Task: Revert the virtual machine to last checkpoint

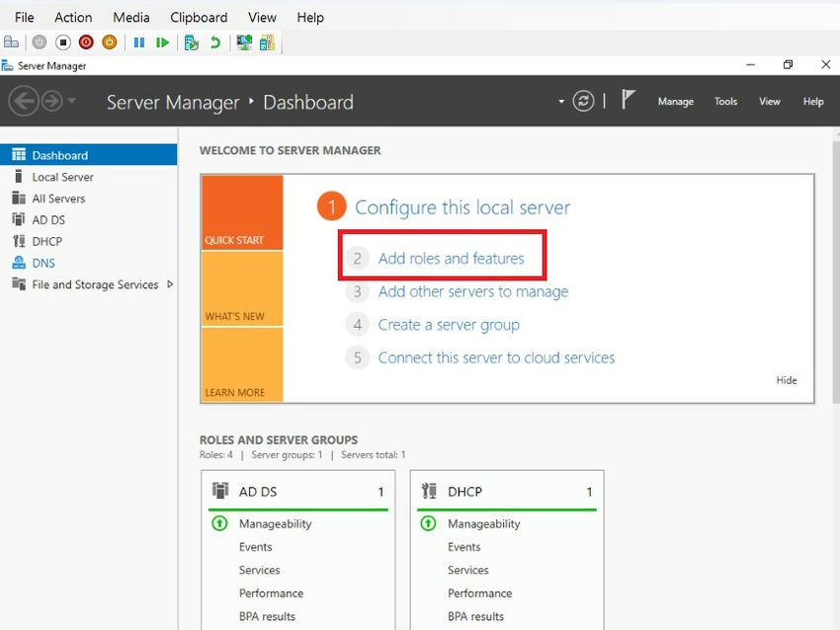Action: click(215, 41)
